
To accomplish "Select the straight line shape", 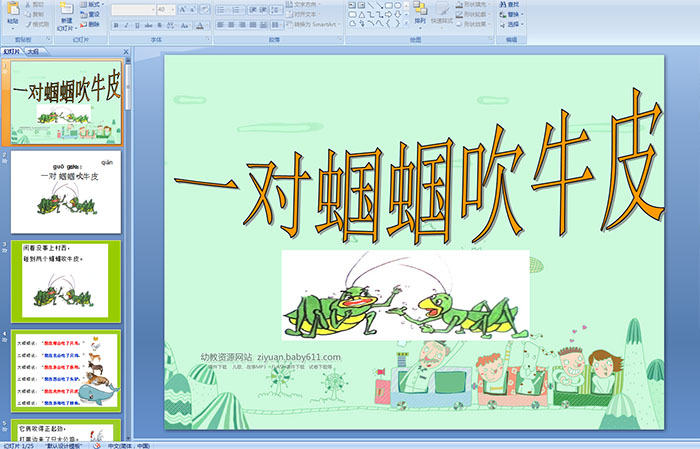I will pyautogui.click(x=371, y=5).
